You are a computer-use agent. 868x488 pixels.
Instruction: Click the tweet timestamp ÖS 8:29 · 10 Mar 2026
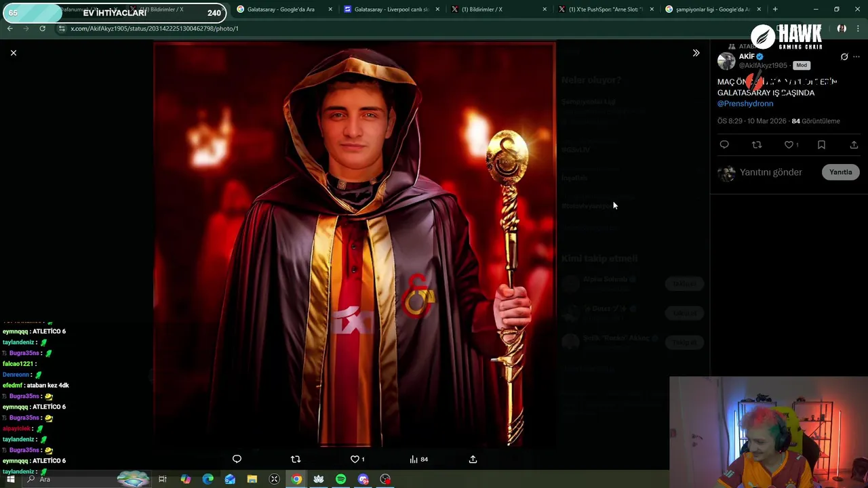click(x=752, y=121)
